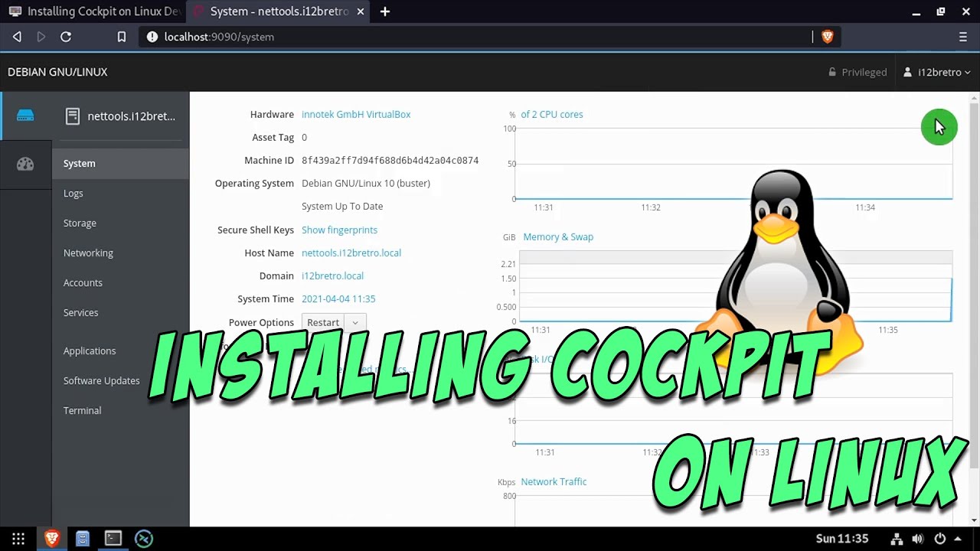
Task: Open the browser hamburger menu
Action: (x=963, y=37)
